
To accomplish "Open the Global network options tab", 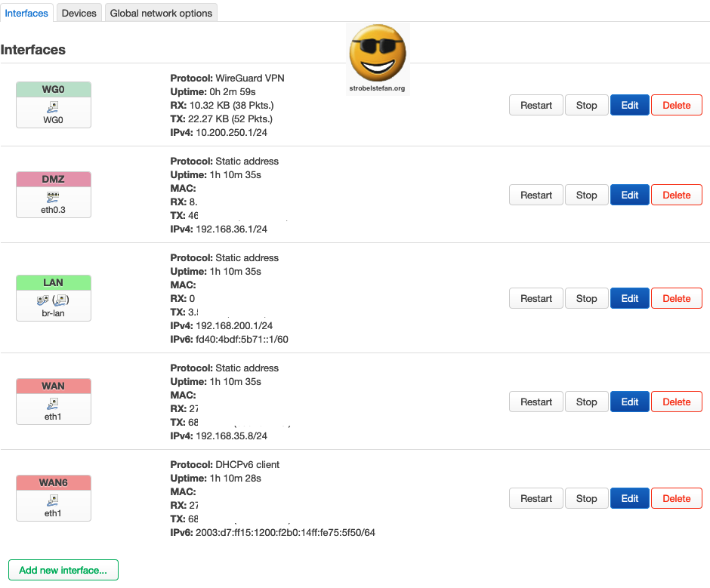I will point(161,13).
